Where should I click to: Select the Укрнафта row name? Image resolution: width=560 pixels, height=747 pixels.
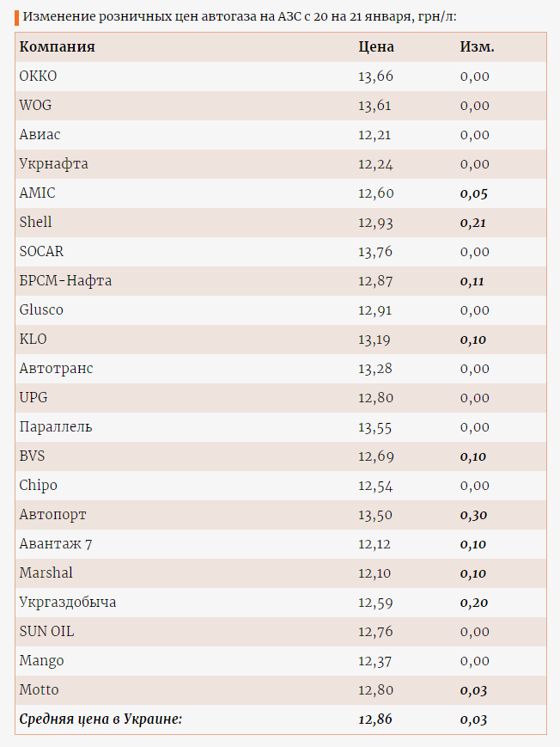pyautogui.click(x=54, y=164)
